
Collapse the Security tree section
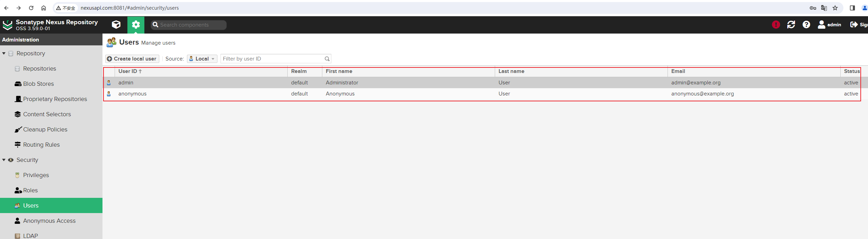point(4,160)
